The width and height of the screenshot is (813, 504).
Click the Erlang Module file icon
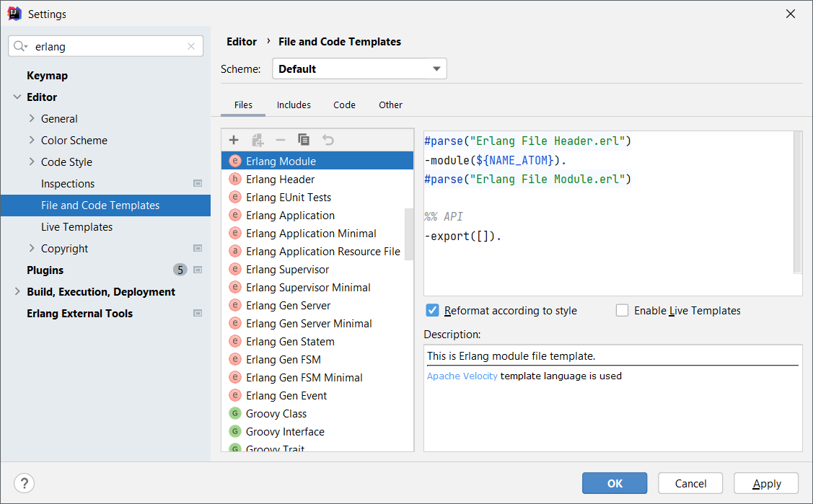point(235,161)
